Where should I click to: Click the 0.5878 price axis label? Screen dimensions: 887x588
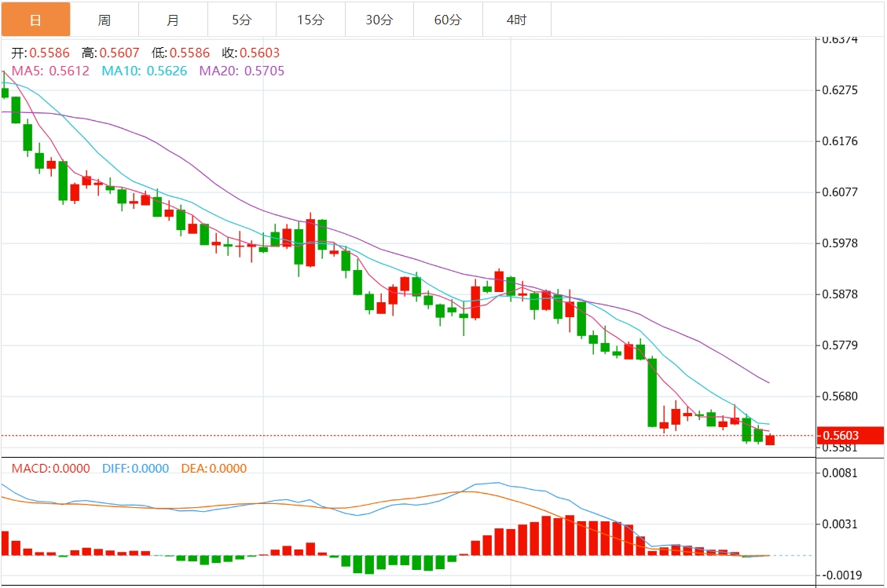click(840, 294)
